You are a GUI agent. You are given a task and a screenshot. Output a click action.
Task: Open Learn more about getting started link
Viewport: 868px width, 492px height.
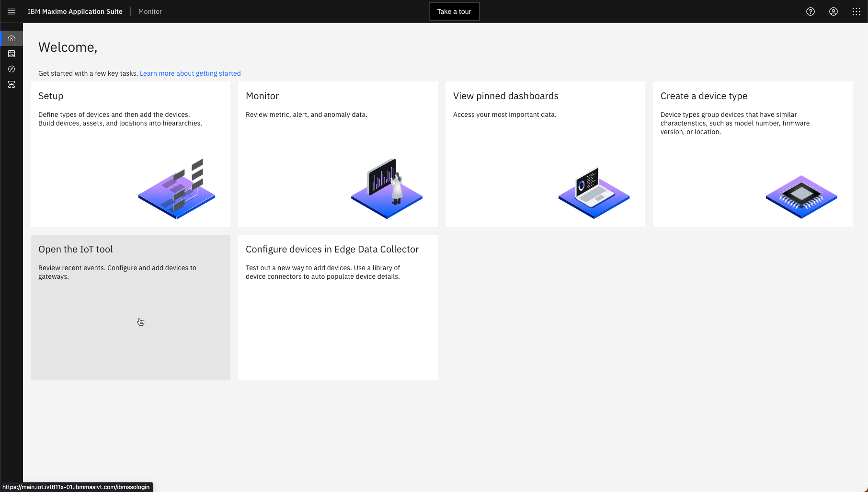click(190, 73)
